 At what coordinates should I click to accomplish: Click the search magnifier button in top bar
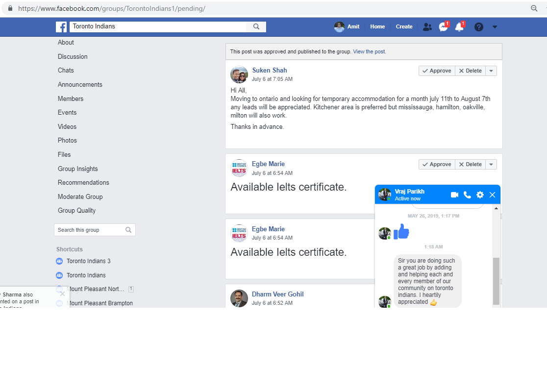pos(256,27)
